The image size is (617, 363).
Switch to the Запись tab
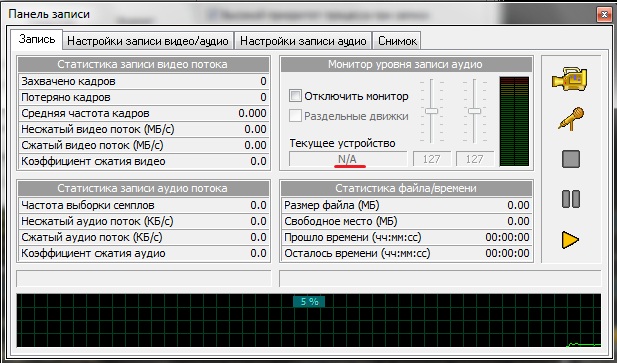pyautogui.click(x=37, y=39)
